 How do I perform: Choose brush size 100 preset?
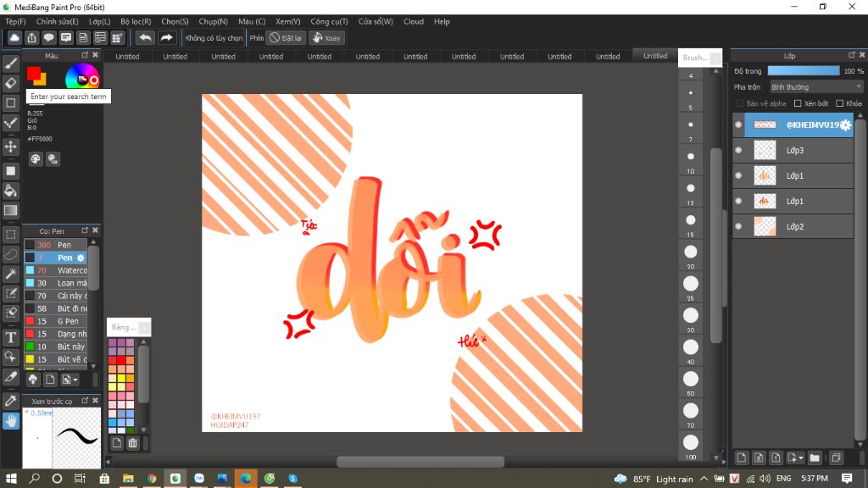coord(691,446)
